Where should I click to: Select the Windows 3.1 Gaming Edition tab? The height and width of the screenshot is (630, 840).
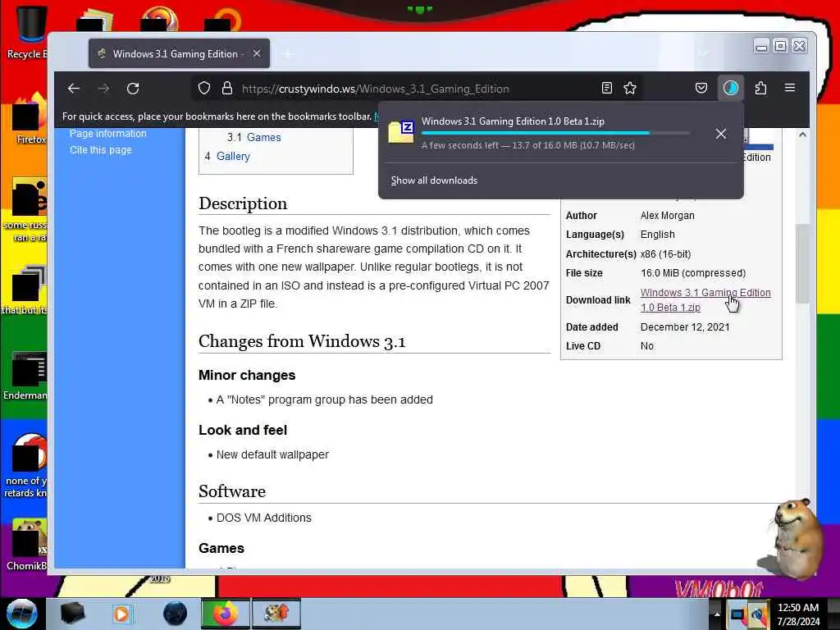[179, 53]
